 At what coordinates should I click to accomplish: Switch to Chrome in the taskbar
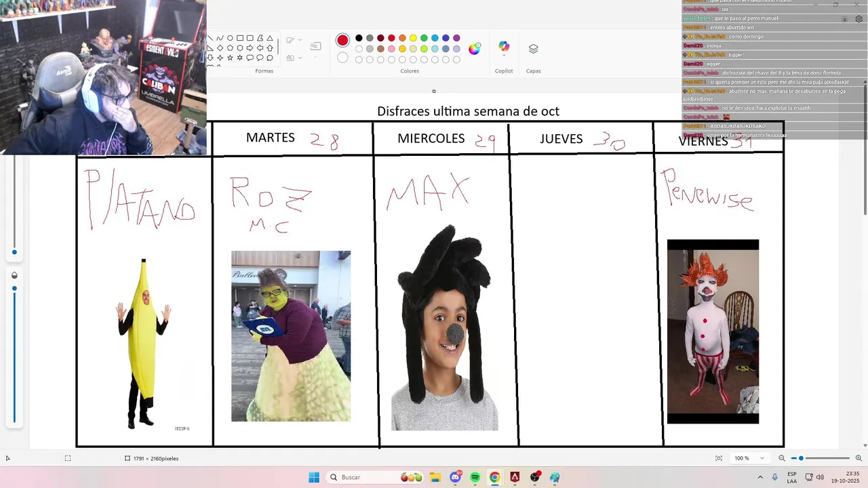(495, 477)
